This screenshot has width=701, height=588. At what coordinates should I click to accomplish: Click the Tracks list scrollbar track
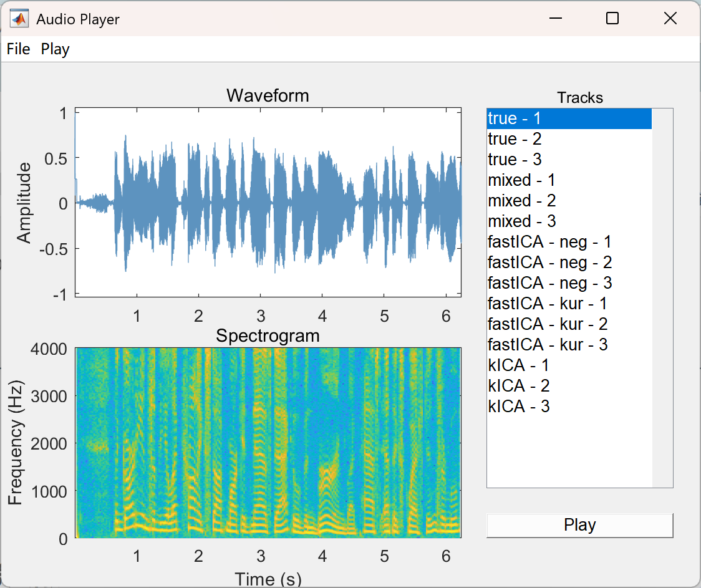point(662,297)
